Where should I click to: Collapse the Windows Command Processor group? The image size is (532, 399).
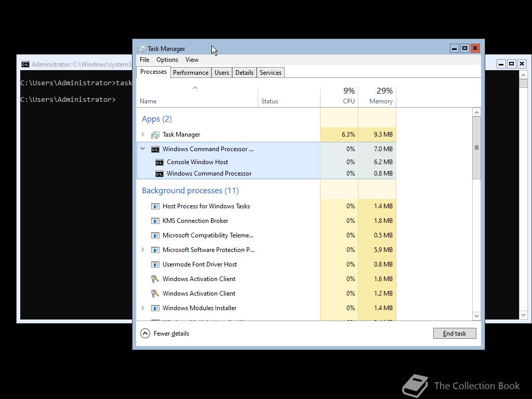tap(143, 149)
